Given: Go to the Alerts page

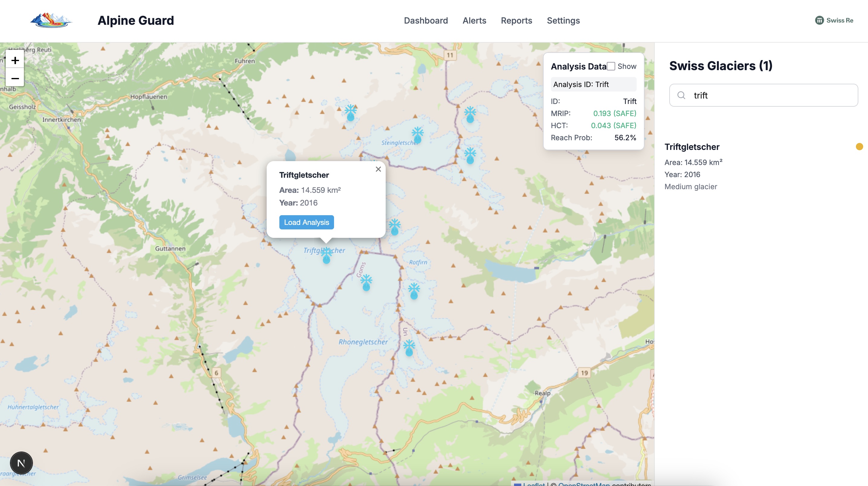Looking at the screenshot, I should [474, 21].
